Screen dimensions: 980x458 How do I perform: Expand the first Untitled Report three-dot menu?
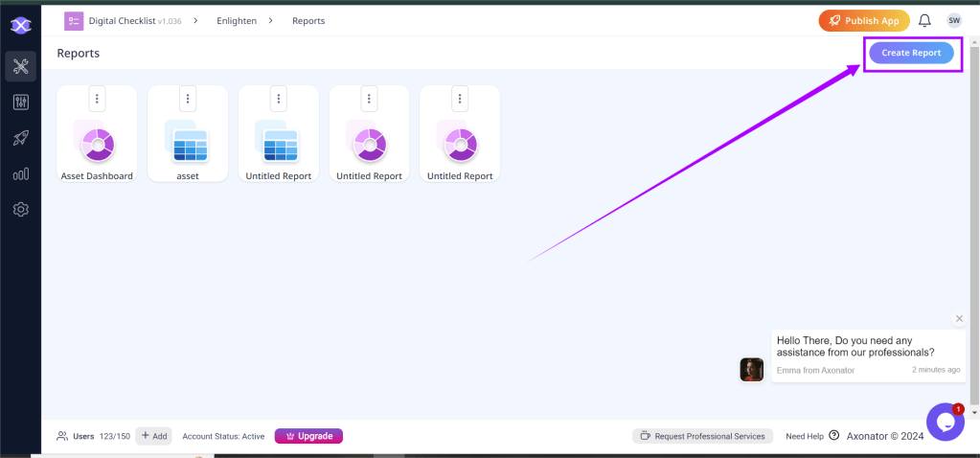click(278, 98)
